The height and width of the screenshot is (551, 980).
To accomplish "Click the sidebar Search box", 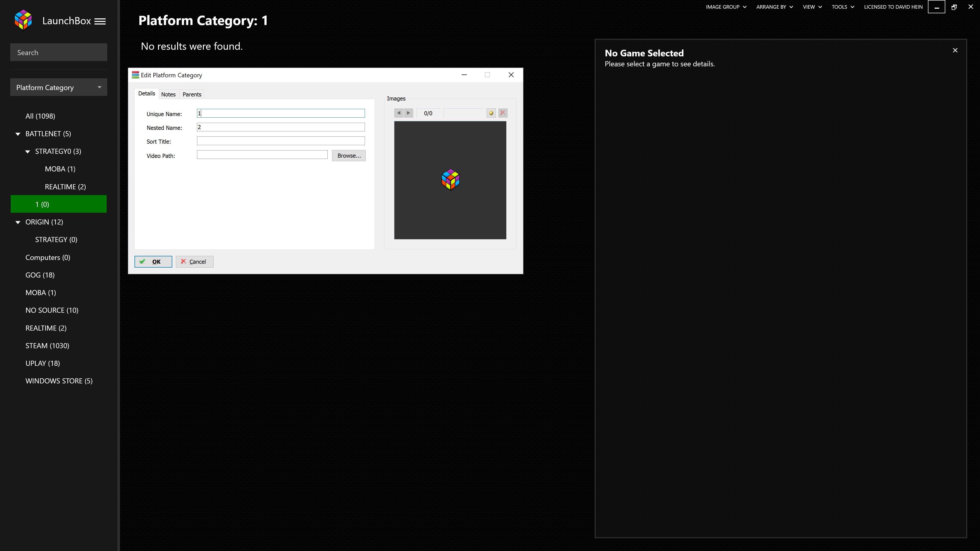I will click(59, 52).
